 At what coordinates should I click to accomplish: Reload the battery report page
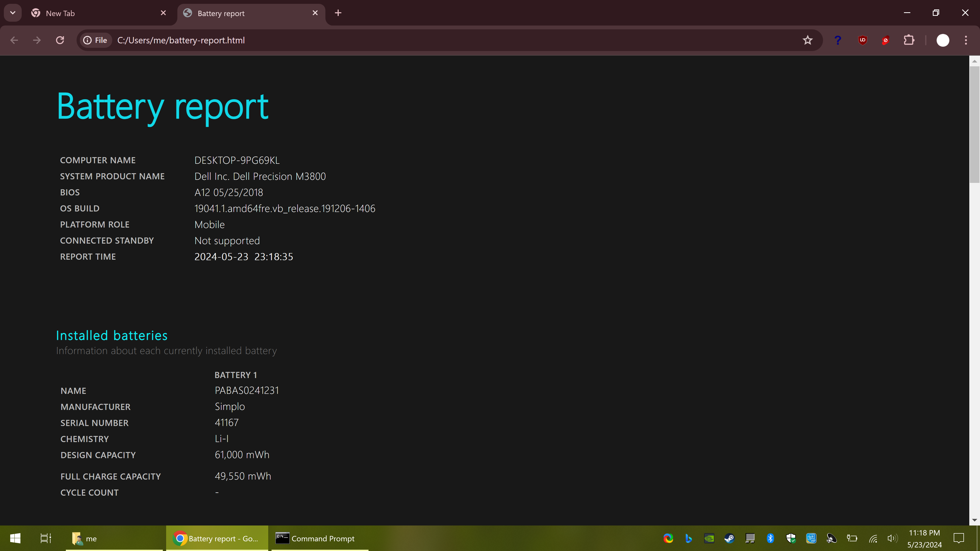click(x=60, y=40)
